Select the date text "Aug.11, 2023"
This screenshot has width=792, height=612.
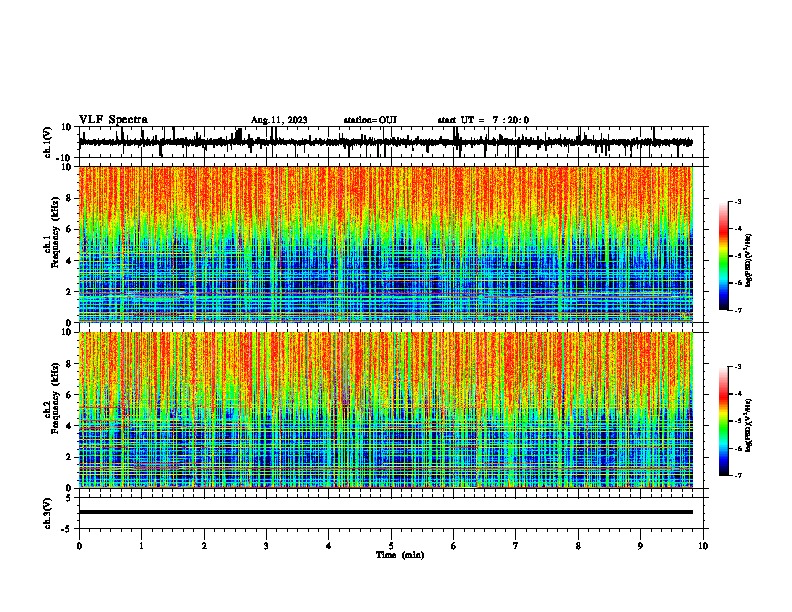point(279,120)
